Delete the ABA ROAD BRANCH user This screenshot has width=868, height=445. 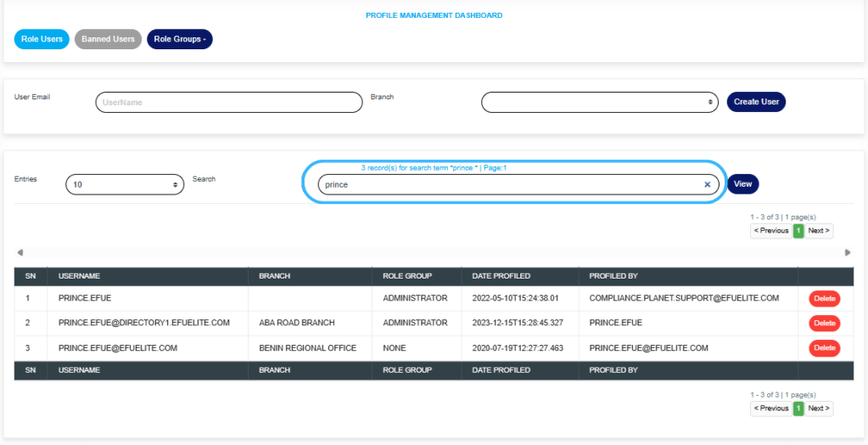pyautogui.click(x=824, y=323)
